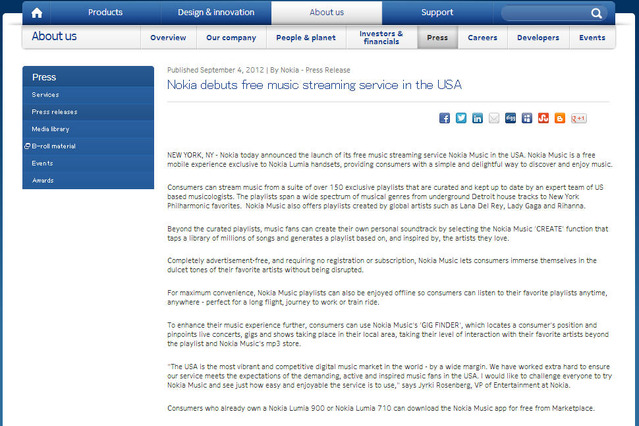The image size is (639, 426).
Task: Share the article on StumbleUpon
Action: [543, 118]
